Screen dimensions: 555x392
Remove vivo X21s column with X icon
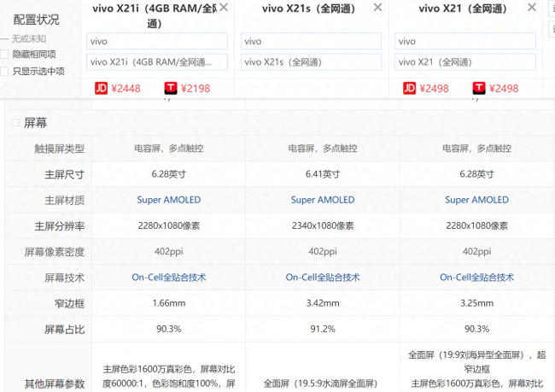tap(377, 7)
